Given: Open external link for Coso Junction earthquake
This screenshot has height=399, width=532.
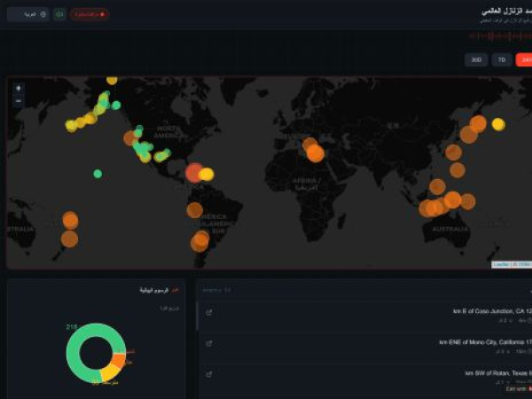Looking at the screenshot, I should (209, 312).
